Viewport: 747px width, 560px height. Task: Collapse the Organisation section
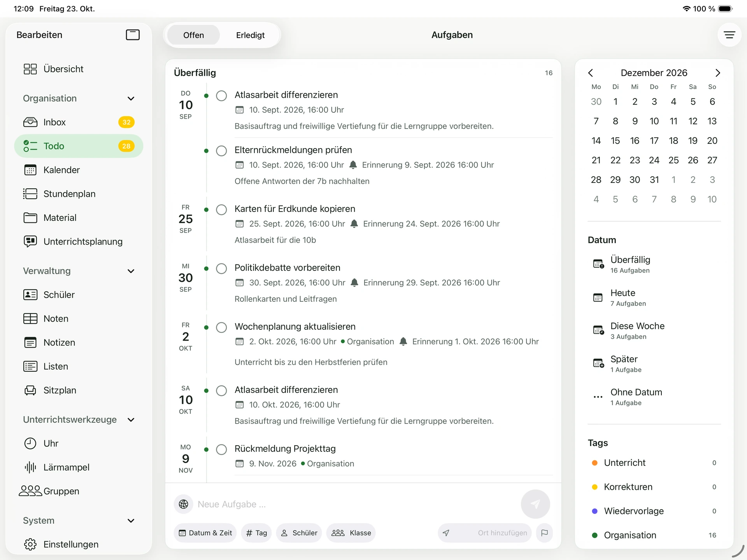tap(131, 98)
